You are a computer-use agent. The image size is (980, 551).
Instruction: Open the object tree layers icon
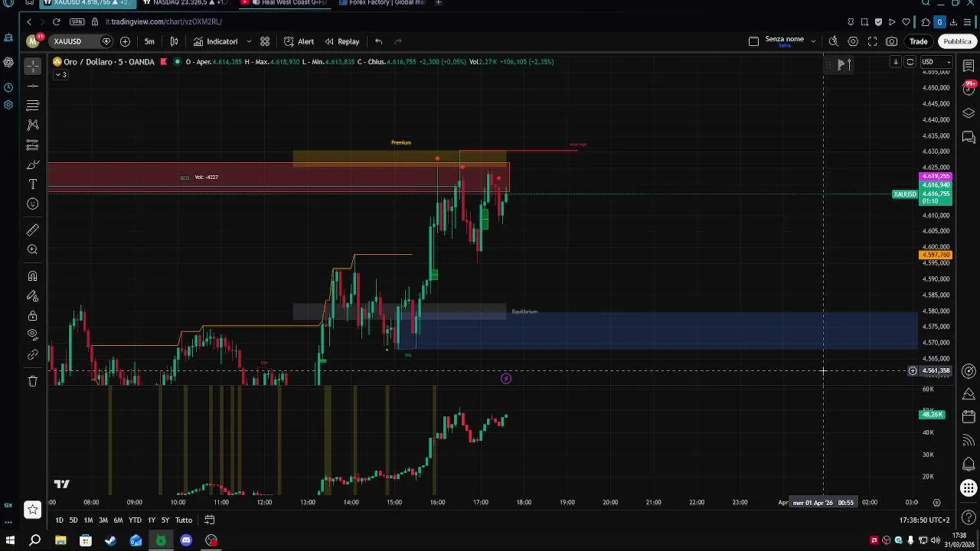969,113
